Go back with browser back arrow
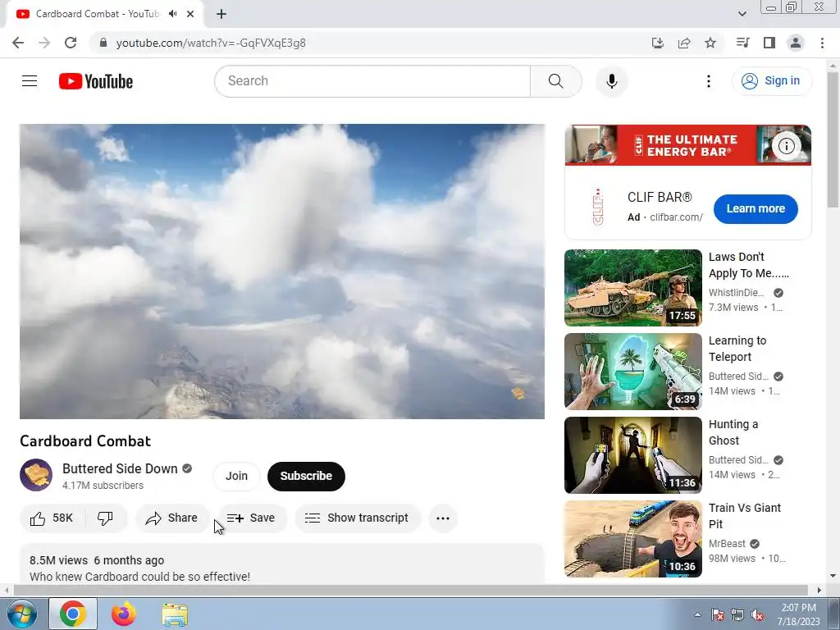The width and height of the screenshot is (840, 630). coord(18,43)
